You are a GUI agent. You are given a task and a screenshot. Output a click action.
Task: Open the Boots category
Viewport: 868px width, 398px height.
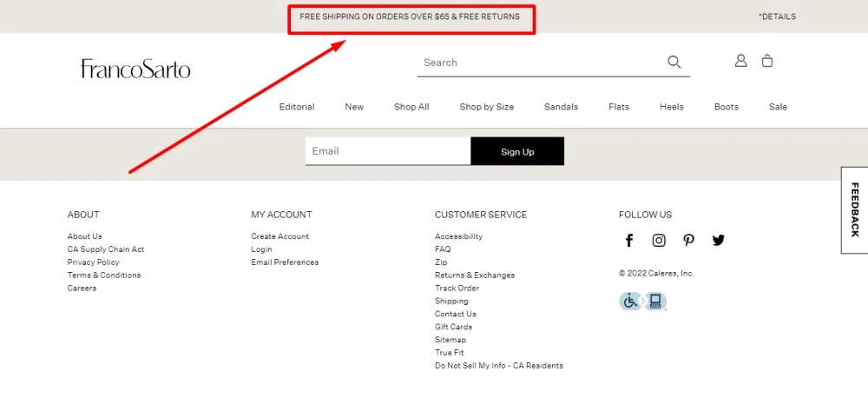[x=727, y=107]
